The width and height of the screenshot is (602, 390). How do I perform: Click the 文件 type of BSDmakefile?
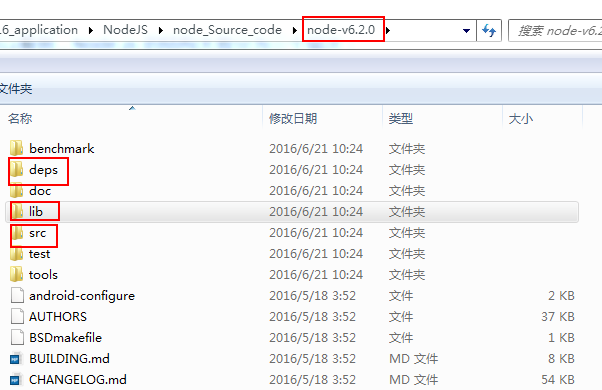pyautogui.click(x=401, y=337)
